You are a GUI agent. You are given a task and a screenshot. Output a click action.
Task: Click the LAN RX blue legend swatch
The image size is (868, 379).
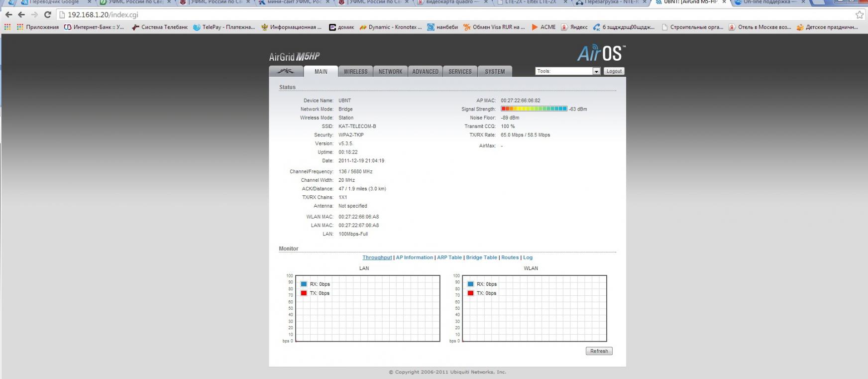(x=304, y=284)
